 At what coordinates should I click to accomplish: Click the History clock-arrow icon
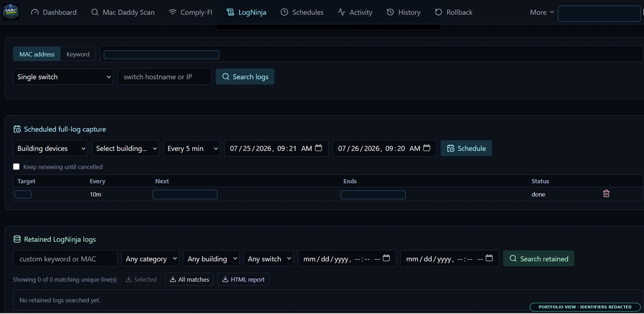point(390,12)
